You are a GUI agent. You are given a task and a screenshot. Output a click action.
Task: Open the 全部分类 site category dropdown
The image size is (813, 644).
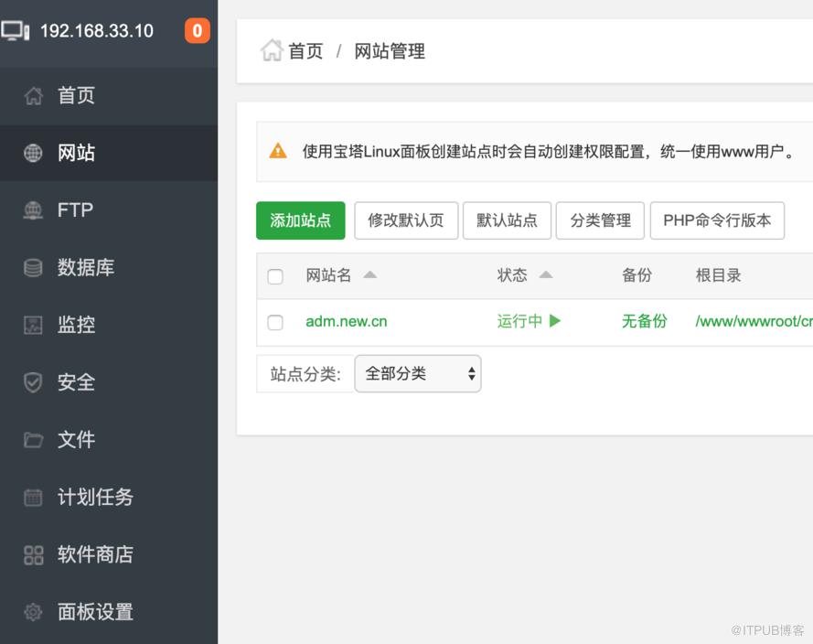click(x=418, y=373)
